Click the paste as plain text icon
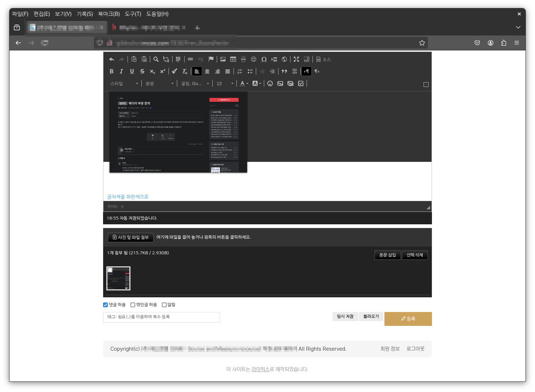Image resolution: width=535 pixels, height=392 pixels. 134,59
